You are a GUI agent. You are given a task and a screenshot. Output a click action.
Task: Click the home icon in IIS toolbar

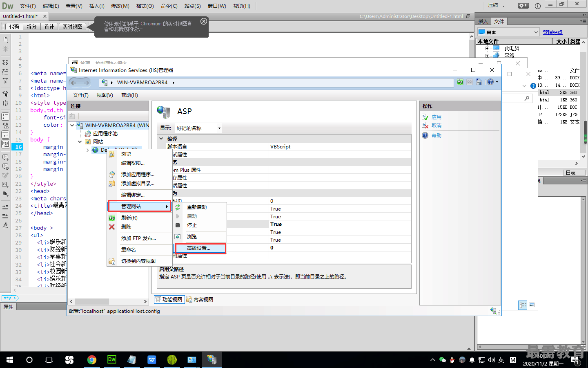(x=479, y=82)
